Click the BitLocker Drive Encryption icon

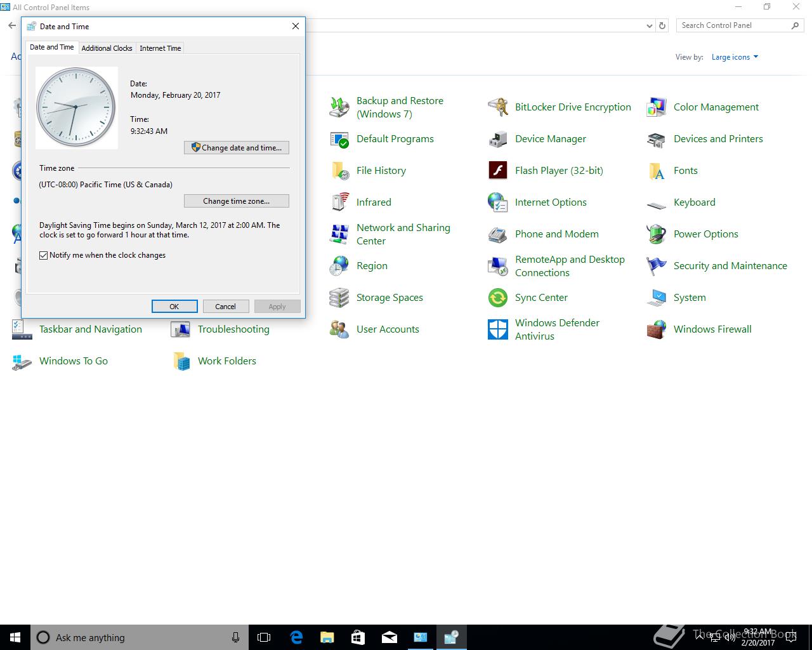point(498,107)
